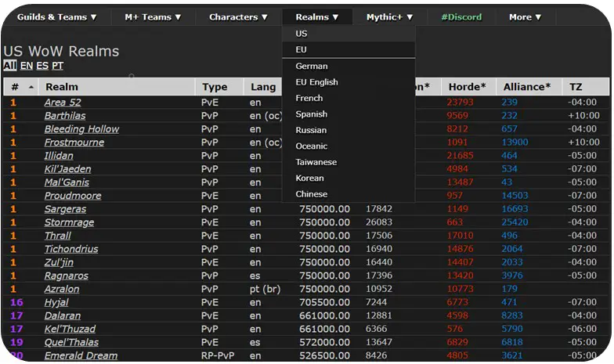
Task: Click Horde value 6773 for Hyjal
Action: [457, 302]
